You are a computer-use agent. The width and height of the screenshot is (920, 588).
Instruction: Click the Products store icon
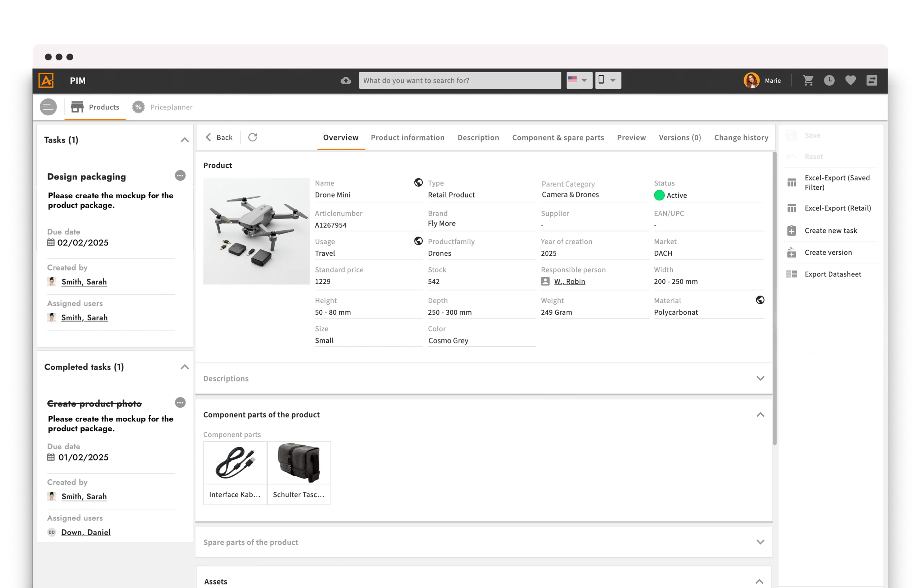tap(77, 107)
